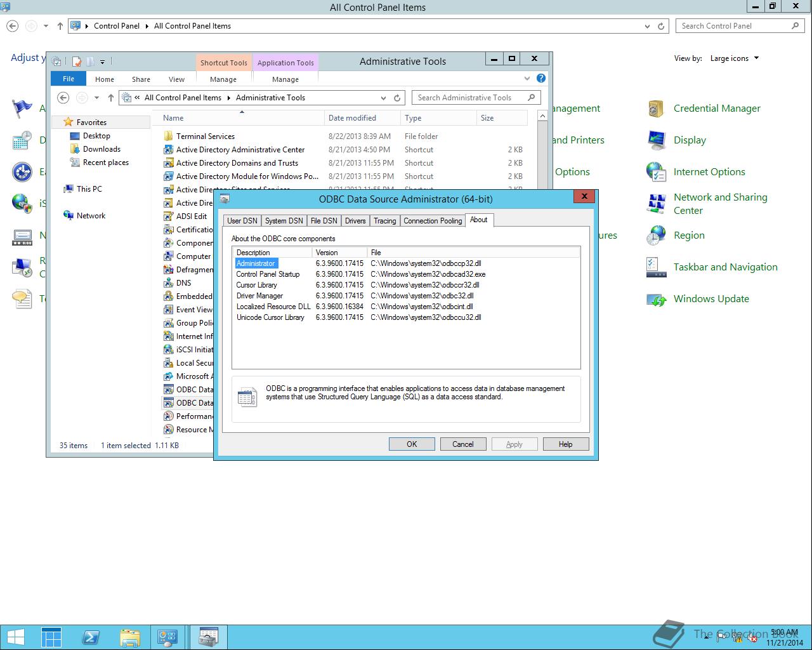Click the DNS shortcut icon
812x650 pixels.
tap(168, 283)
